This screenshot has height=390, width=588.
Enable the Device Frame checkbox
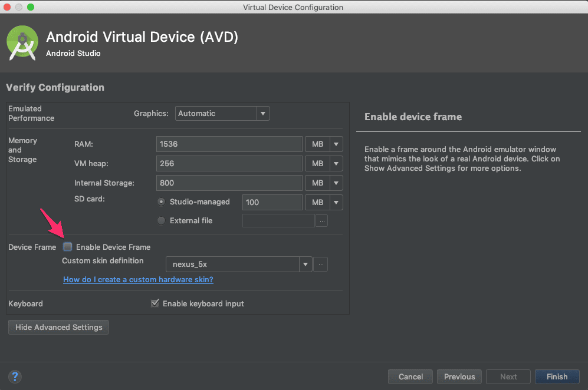point(67,246)
